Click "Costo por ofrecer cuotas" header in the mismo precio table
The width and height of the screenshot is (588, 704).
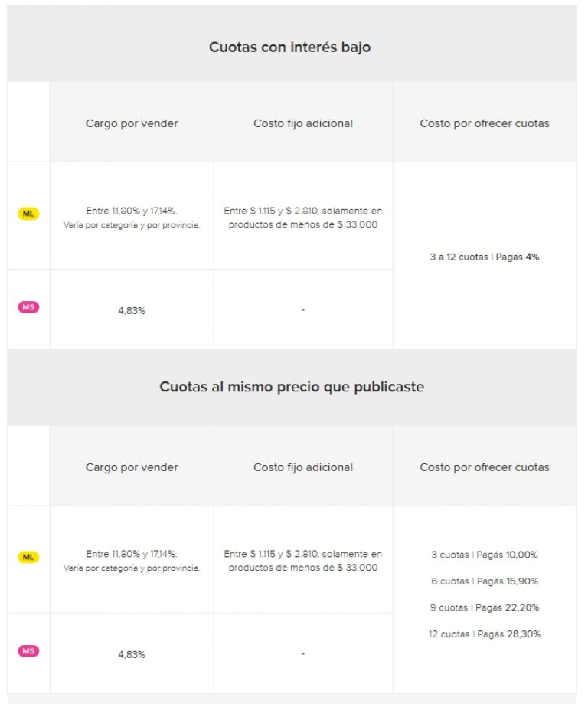pyautogui.click(x=484, y=467)
